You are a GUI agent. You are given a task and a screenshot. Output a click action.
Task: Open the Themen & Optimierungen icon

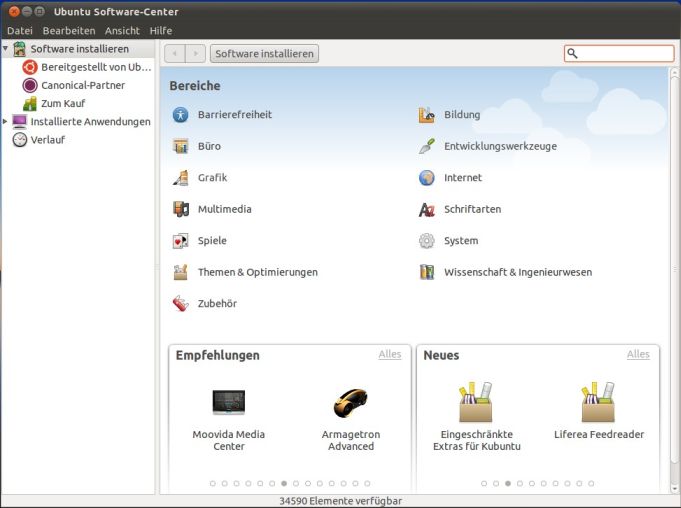pyautogui.click(x=180, y=272)
